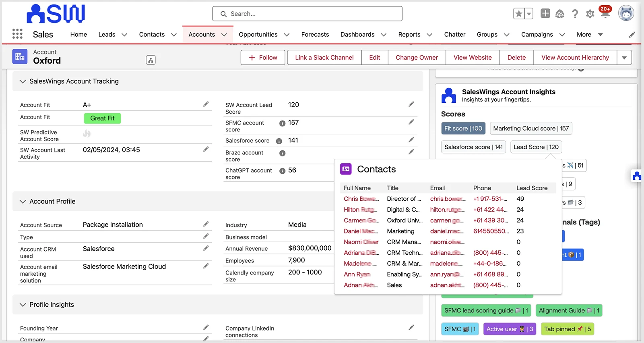Open the Salesforce Help question mark
This screenshot has height=343, width=644.
pos(575,14)
